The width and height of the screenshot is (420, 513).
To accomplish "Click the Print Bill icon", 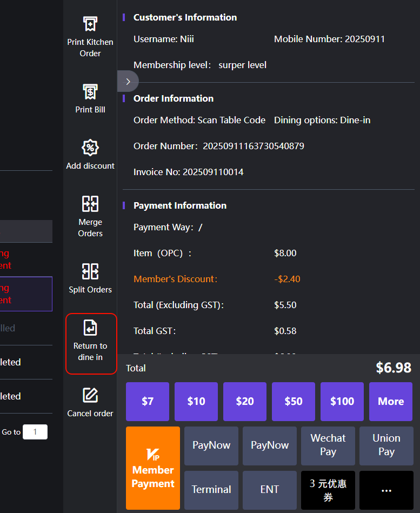I will point(90,91).
